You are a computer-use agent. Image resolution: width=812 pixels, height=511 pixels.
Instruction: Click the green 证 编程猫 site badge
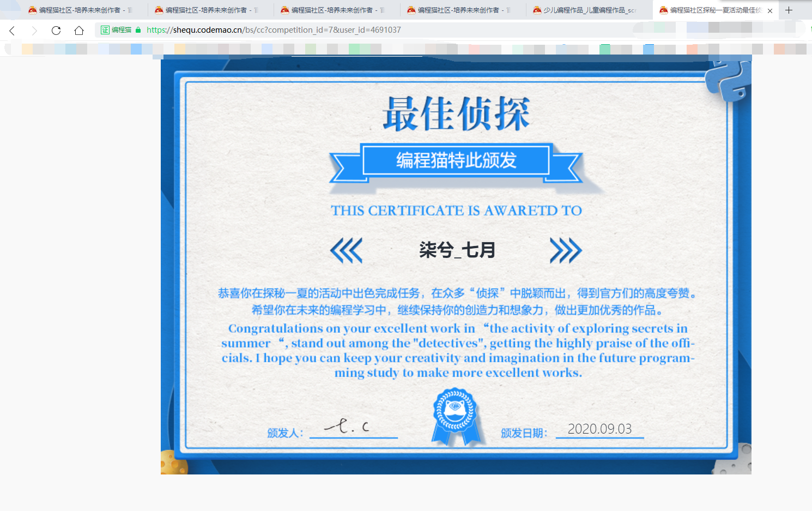tap(116, 30)
